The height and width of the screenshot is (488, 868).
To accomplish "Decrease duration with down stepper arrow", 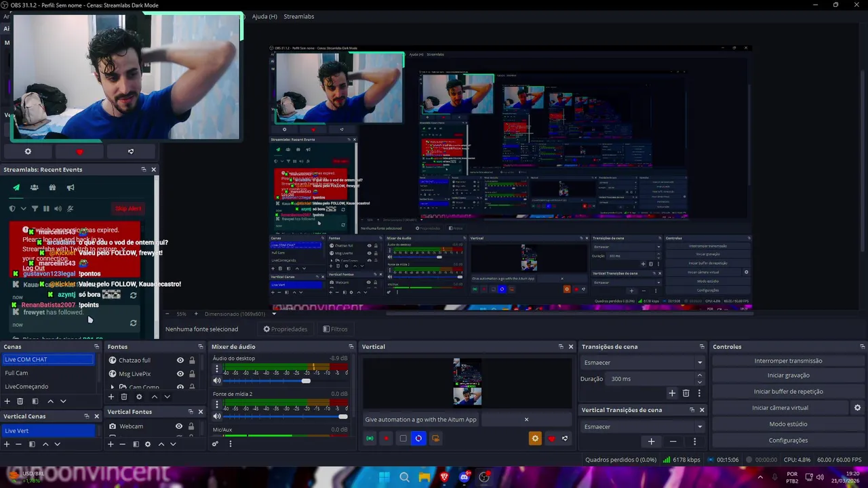I will coord(700,382).
